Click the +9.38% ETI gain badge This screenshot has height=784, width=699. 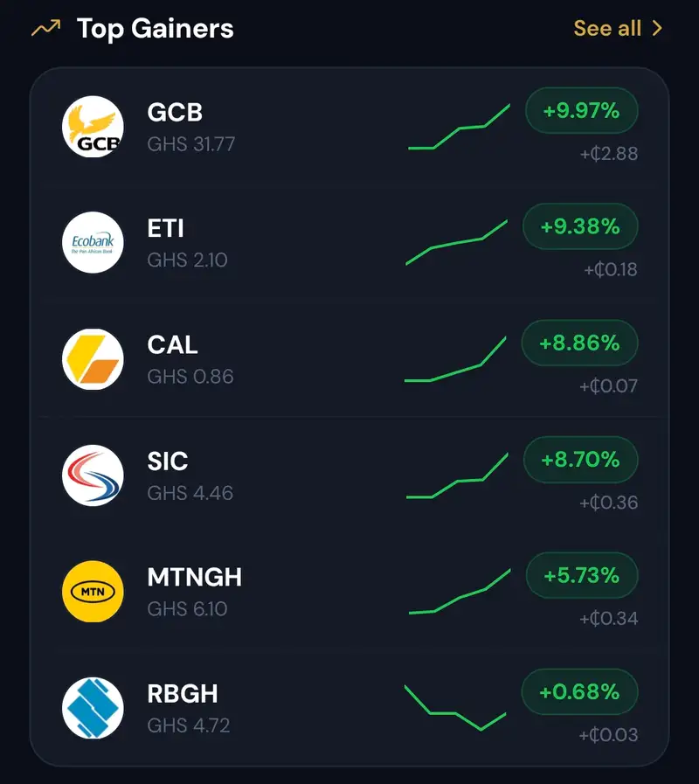click(x=580, y=226)
